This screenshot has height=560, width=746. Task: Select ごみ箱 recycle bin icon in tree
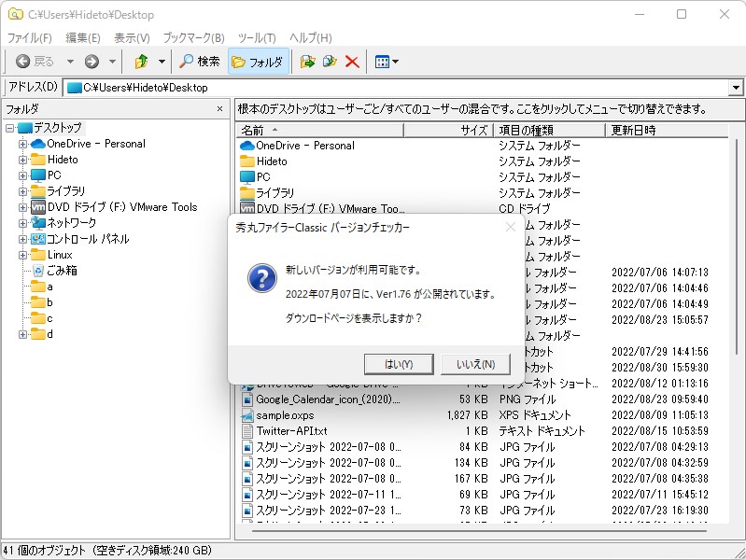(38, 271)
